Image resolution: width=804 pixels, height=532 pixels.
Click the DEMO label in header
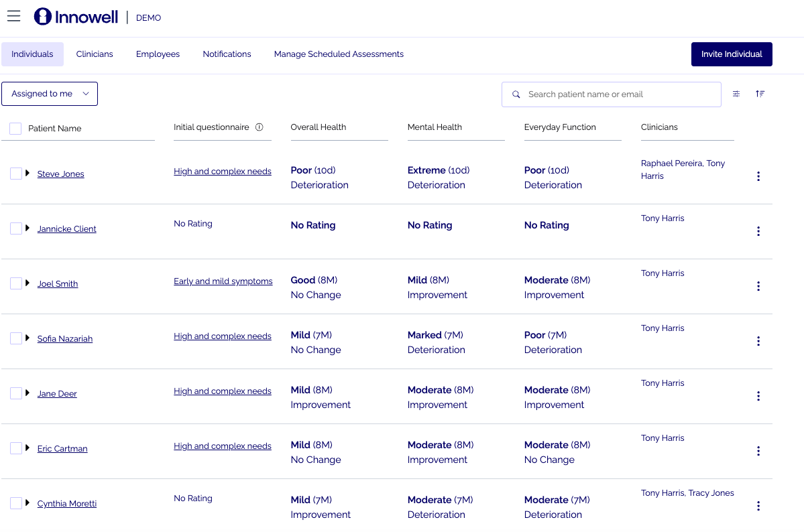coord(148,18)
